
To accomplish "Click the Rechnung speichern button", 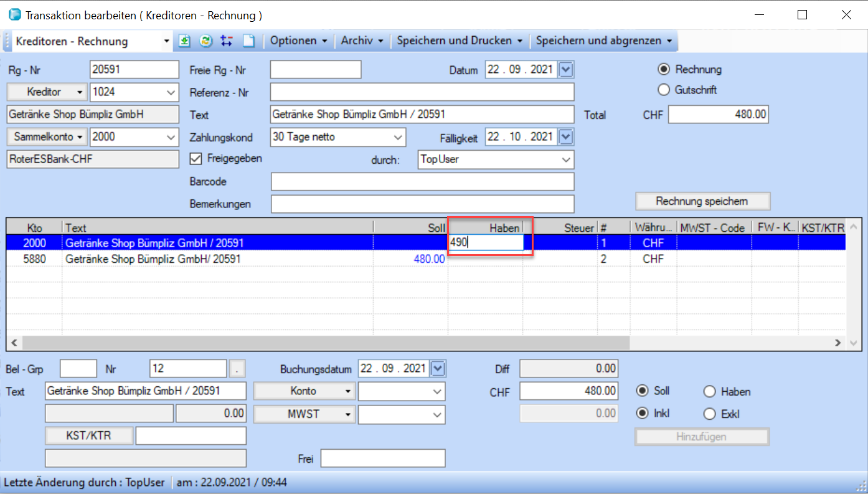I will (702, 201).
